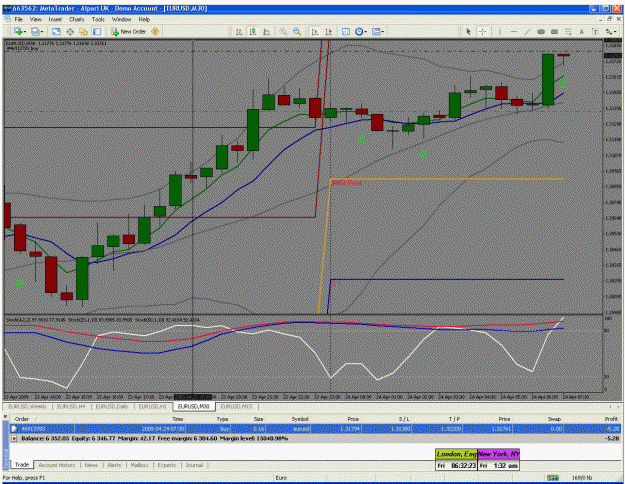Screen dimensions: 625x484
Task: Select the EURUSD,M30 chart tab
Action: (194, 407)
